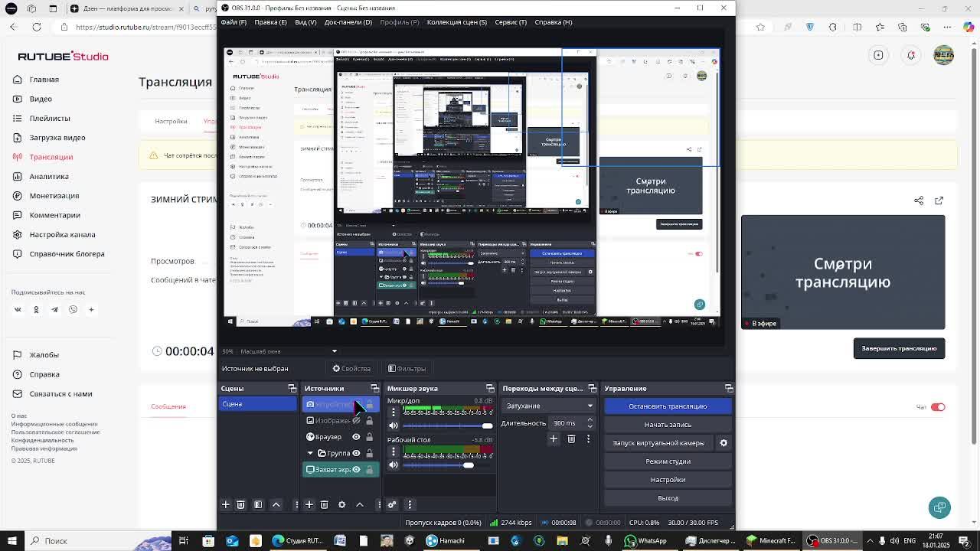Open Док-панели menu in OBS
The width and height of the screenshot is (980, 551).
(348, 22)
